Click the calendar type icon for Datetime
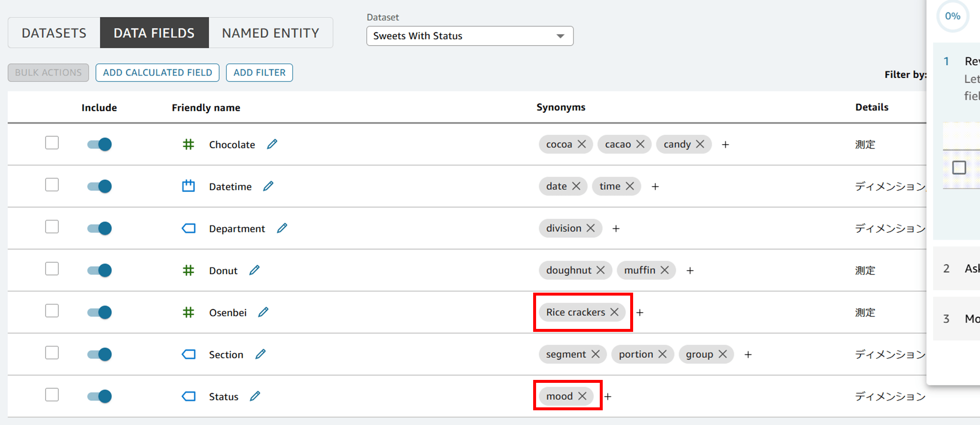Viewport: 980px width, 425px height. click(x=188, y=186)
